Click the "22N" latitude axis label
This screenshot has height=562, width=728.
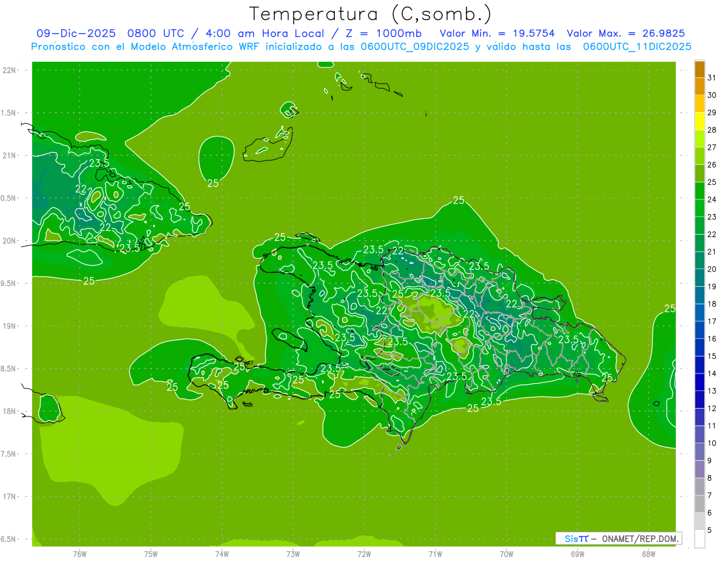pyautogui.click(x=10, y=70)
